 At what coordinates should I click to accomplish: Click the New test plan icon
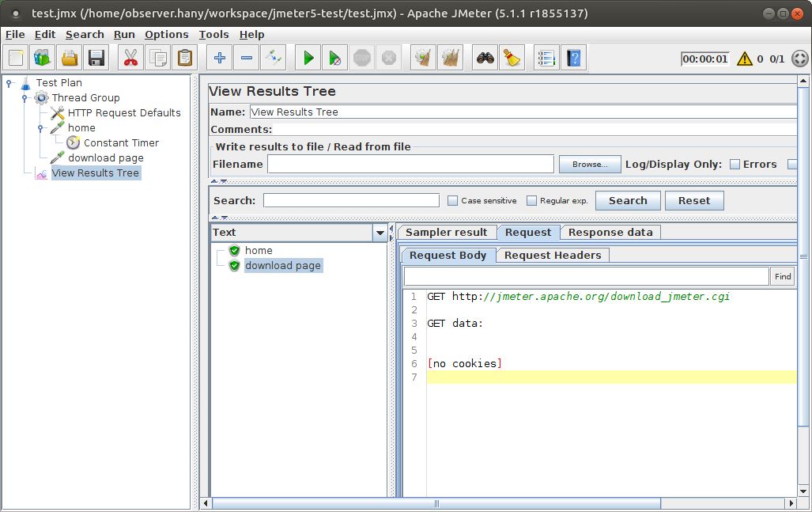[x=16, y=58]
